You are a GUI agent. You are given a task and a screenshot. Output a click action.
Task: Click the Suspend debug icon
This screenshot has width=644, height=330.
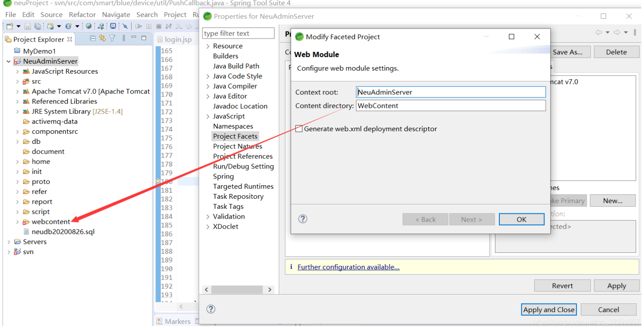149,26
